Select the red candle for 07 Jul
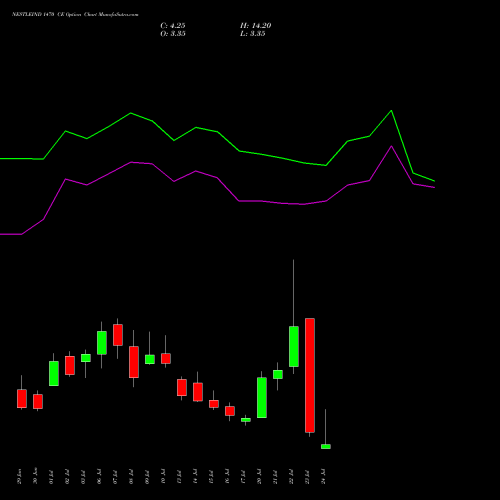500x500 pixels. click(118, 335)
